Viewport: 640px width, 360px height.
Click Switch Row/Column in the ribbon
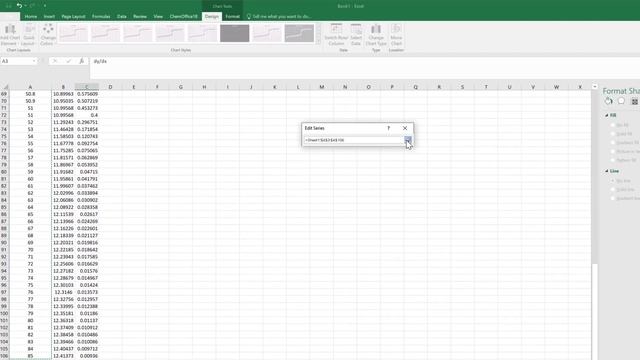336,35
